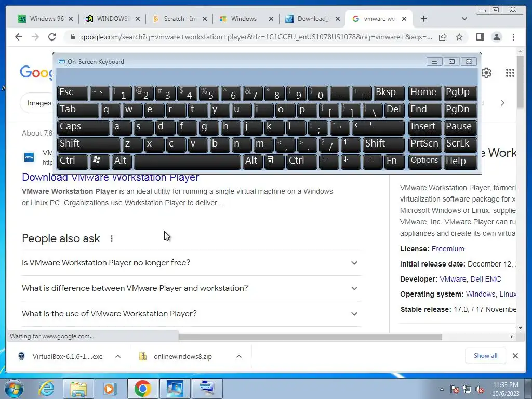Toggle the ScrLk key
Screen dimensions: 532x399
pyautogui.click(x=460, y=144)
